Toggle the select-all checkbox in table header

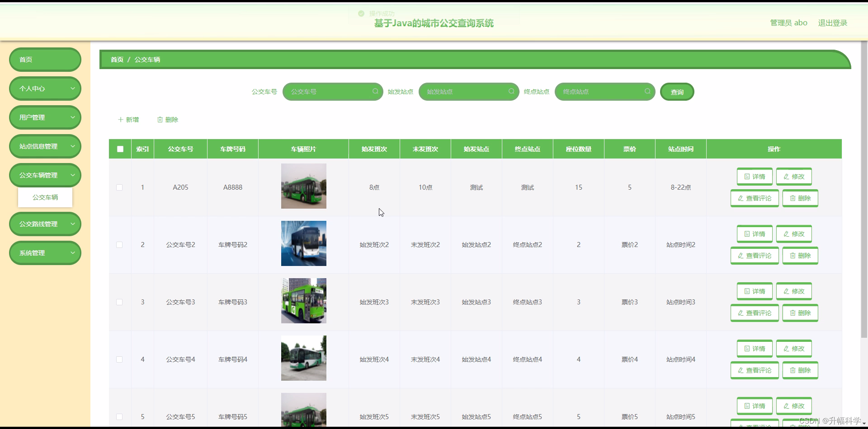(x=120, y=149)
